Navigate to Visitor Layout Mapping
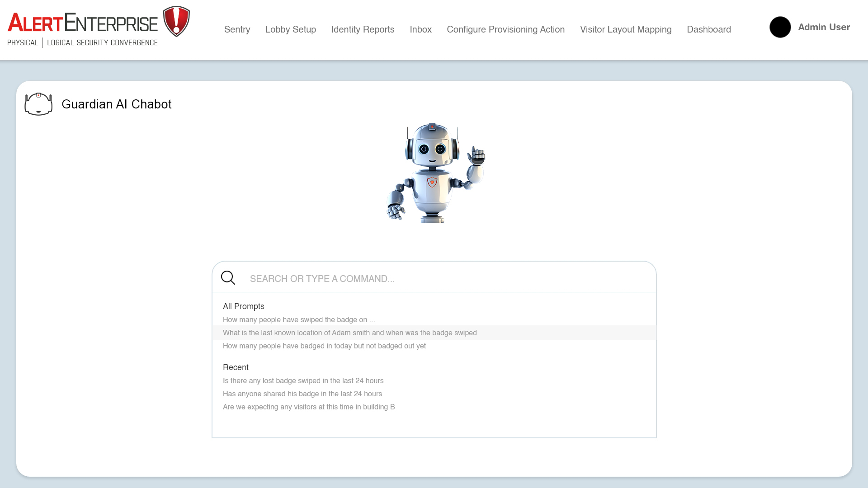 (626, 29)
